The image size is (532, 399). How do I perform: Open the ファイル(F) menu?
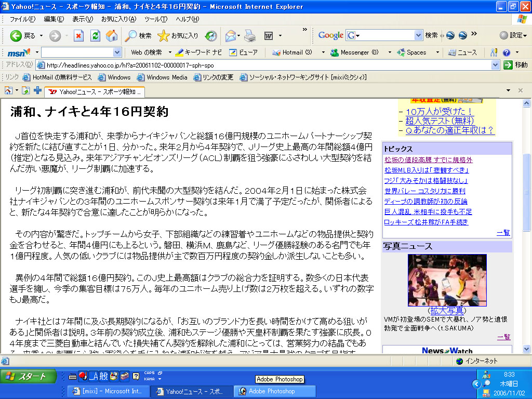[x=22, y=19]
